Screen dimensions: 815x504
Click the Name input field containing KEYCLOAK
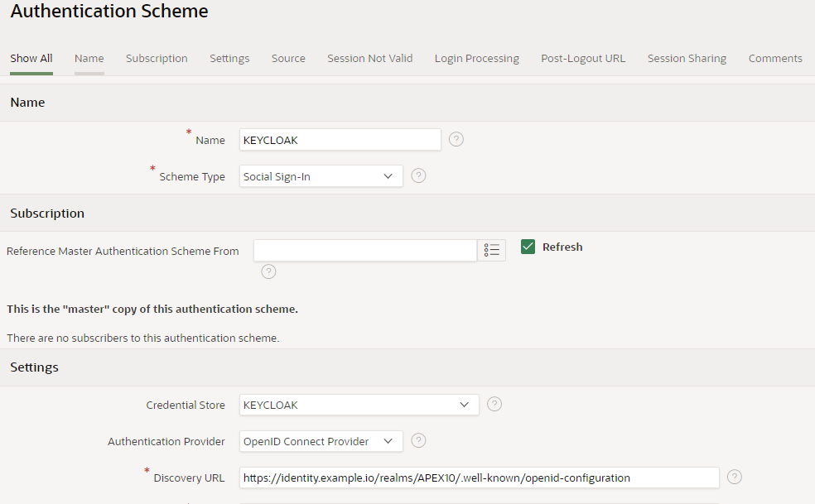point(340,140)
